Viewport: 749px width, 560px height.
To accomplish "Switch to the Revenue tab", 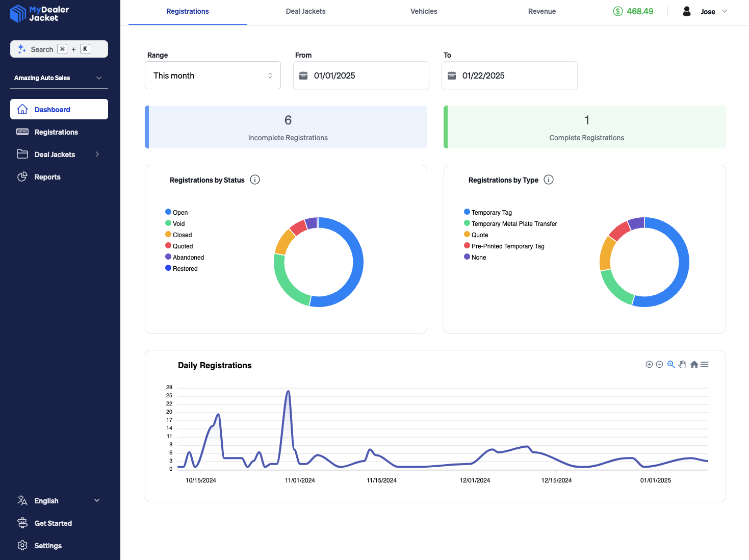I will [x=541, y=12].
